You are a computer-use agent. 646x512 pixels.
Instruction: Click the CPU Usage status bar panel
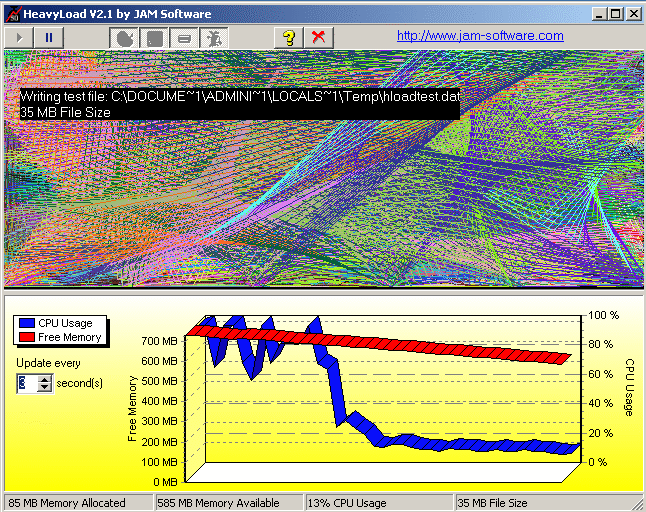pyautogui.click(x=378, y=503)
